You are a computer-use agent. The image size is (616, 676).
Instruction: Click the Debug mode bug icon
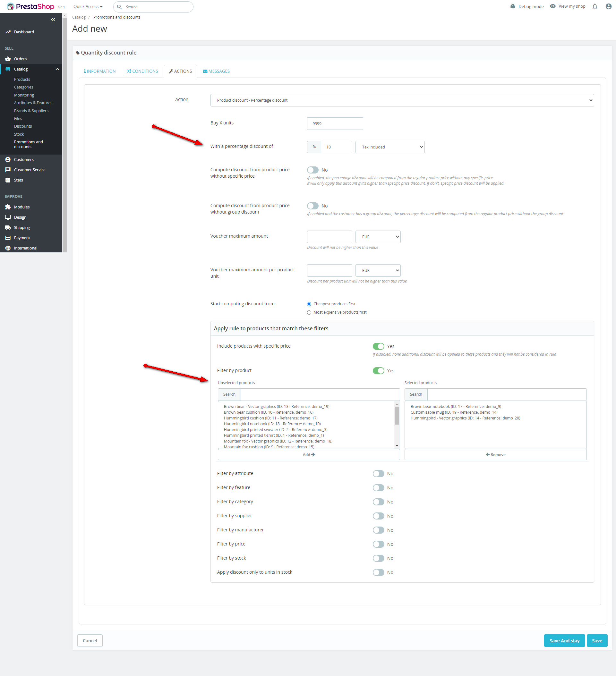[512, 6]
